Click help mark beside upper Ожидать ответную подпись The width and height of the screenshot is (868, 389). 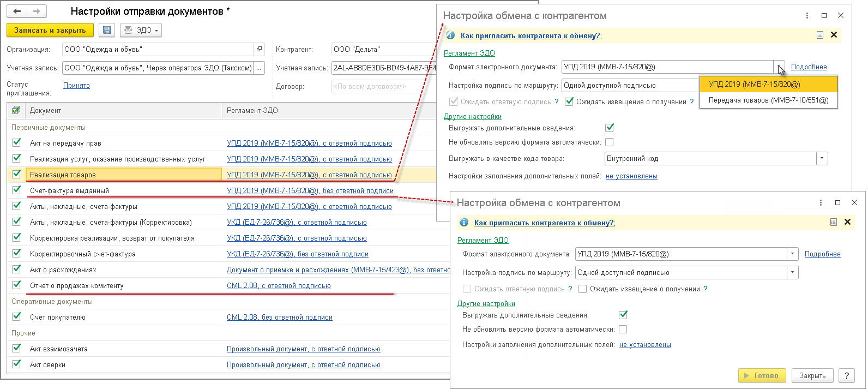(x=557, y=101)
